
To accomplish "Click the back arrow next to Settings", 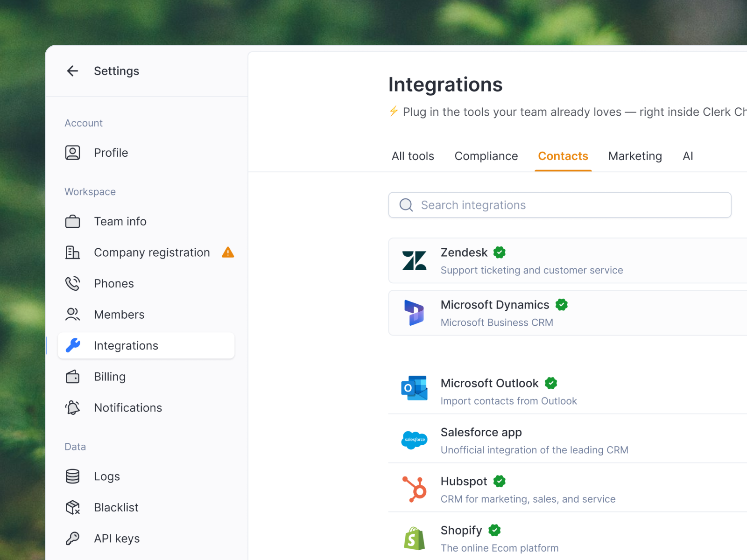I will pos(72,71).
